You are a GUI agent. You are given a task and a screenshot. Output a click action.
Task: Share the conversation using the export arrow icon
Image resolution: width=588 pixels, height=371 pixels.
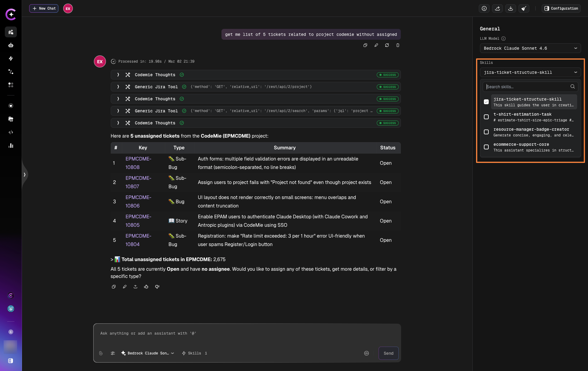[x=497, y=8]
